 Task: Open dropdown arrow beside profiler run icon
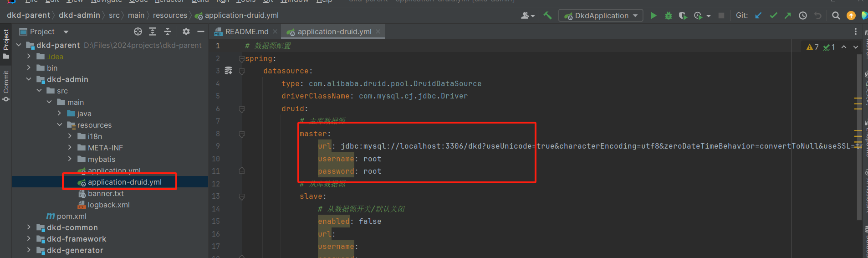point(709,16)
